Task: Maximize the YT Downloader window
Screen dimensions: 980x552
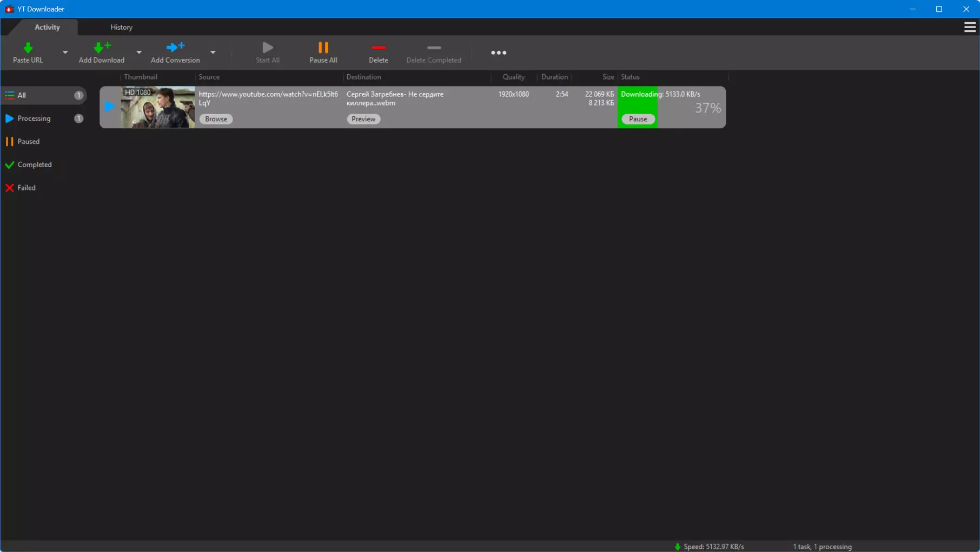Action: point(939,9)
